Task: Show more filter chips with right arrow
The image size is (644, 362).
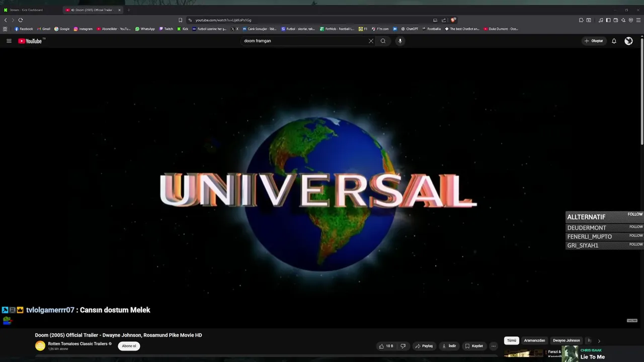Action: pos(599,341)
